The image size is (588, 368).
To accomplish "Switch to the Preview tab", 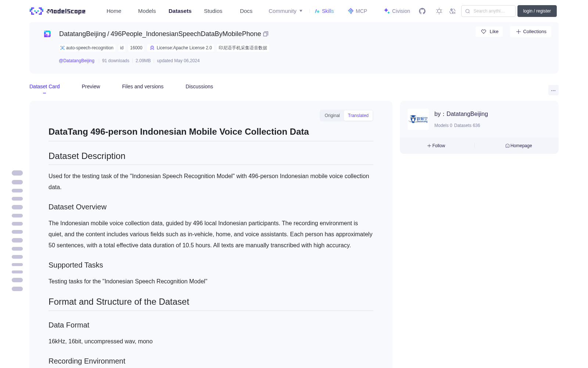I will [91, 86].
